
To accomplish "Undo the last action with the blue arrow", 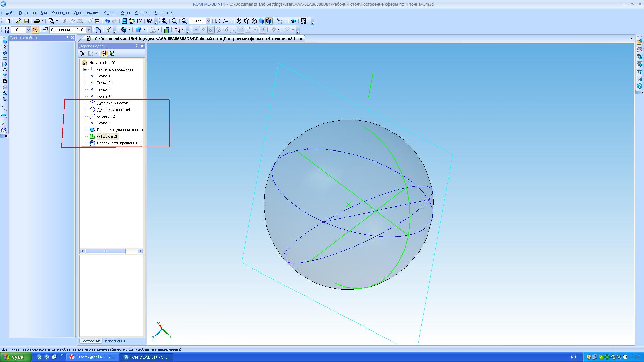I will 107,21.
